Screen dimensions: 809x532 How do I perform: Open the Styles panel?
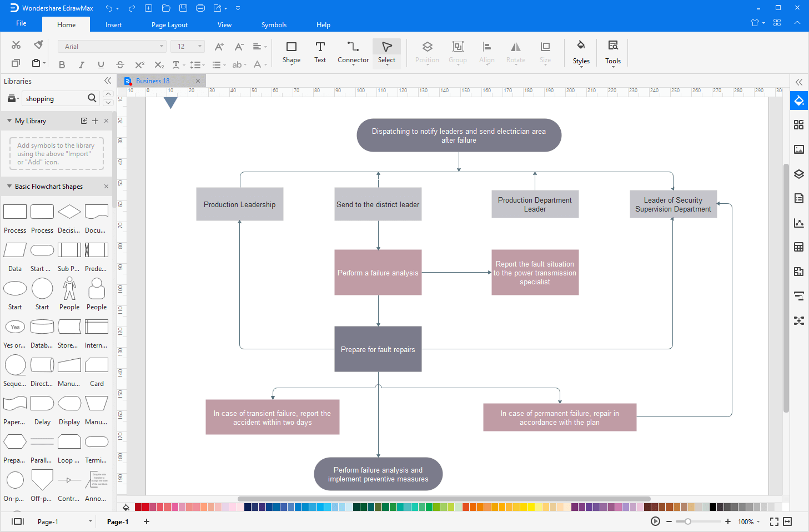pyautogui.click(x=581, y=53)
